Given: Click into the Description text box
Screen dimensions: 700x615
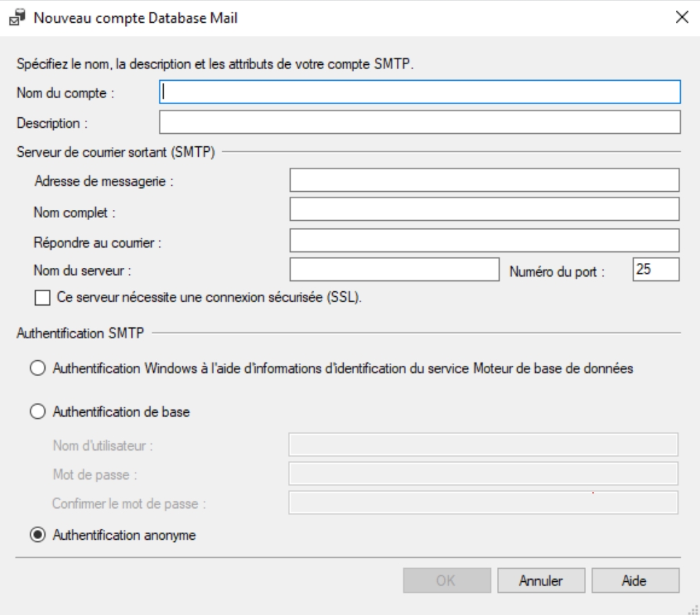Looking at the screenshot, I should (420, 122).
